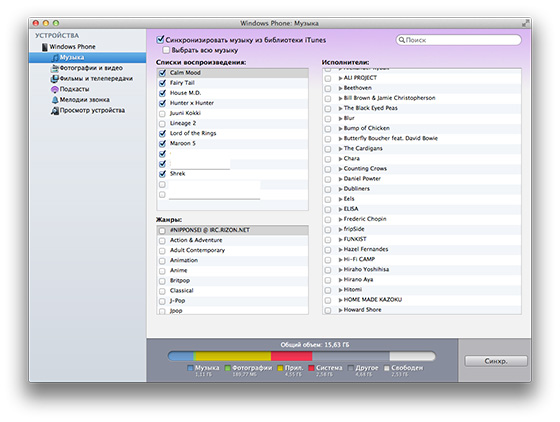Image resolution: width=560 pixels, height=422 pixels.
Task: Uncheck the Fairy Tail playlist
Action: 162,83
